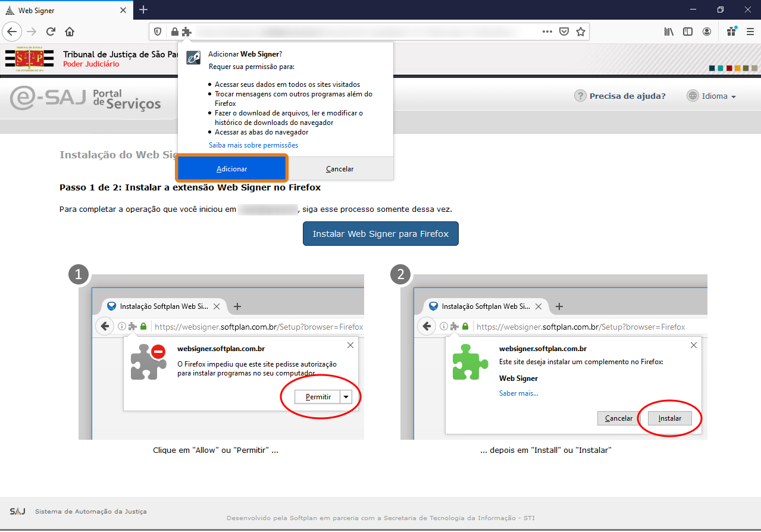Open a new tab with plus button
This screenshot has width=761, height=532.
pos(143,10)
